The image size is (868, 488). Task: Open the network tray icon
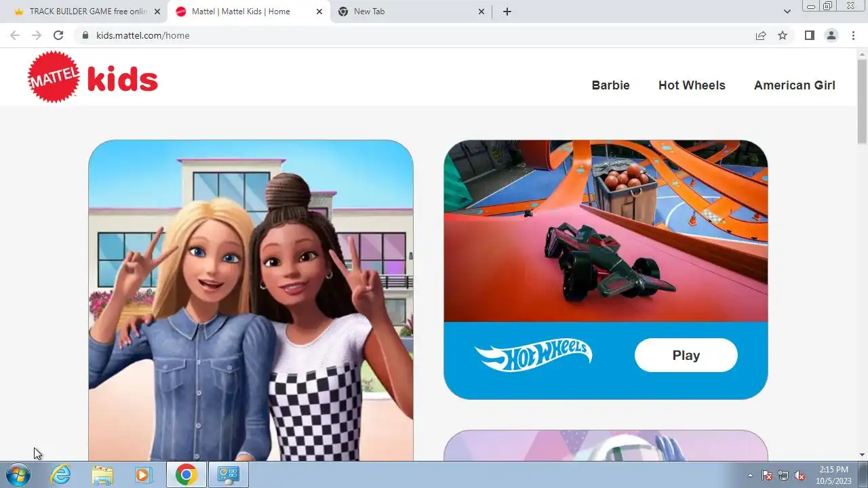783,475
